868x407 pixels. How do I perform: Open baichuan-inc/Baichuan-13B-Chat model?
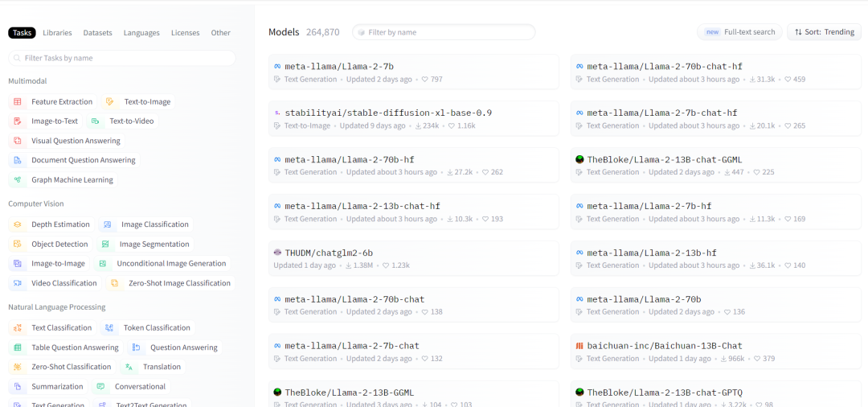pyautogui.click(x=716, y=351)
